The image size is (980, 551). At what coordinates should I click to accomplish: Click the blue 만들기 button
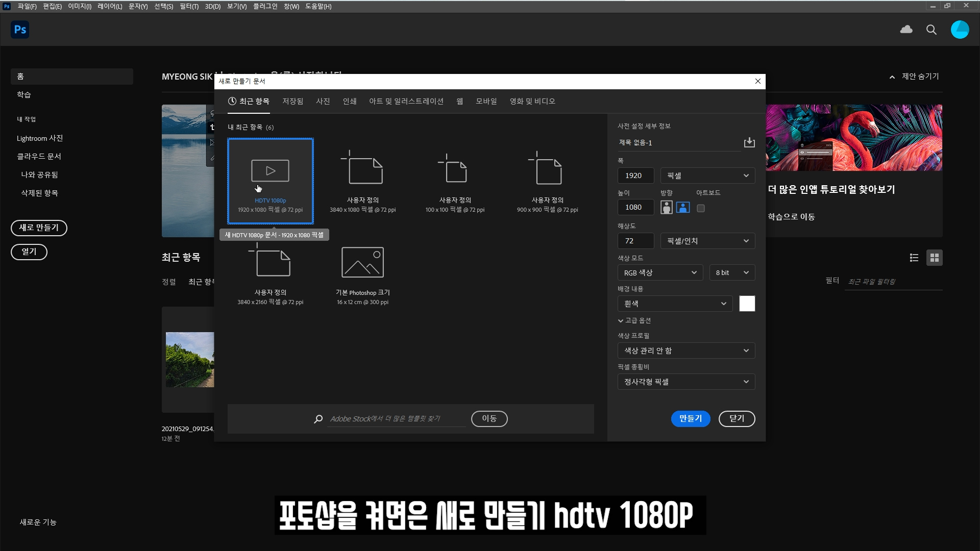click(x=690, y=418)
